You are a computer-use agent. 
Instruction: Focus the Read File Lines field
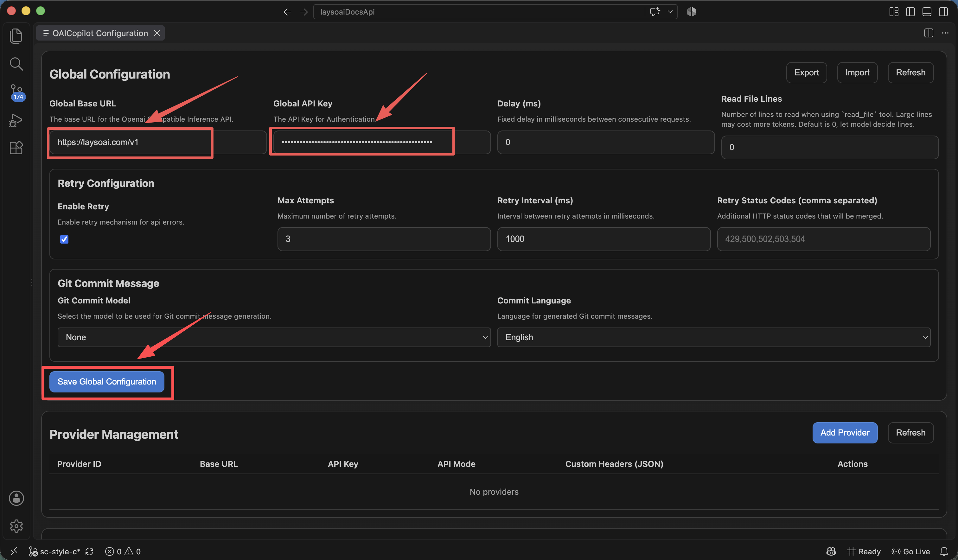pyautogui.click(x=829, y=148)
